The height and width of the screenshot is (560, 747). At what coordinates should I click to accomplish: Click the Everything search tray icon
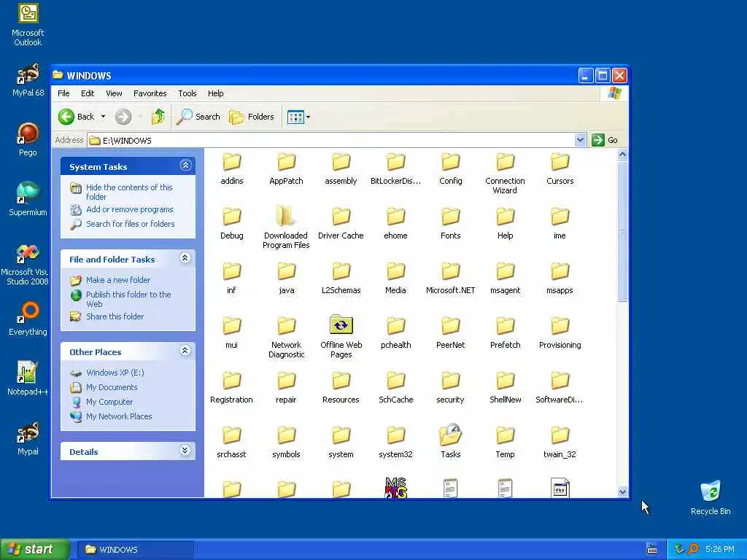pos(693,549)
